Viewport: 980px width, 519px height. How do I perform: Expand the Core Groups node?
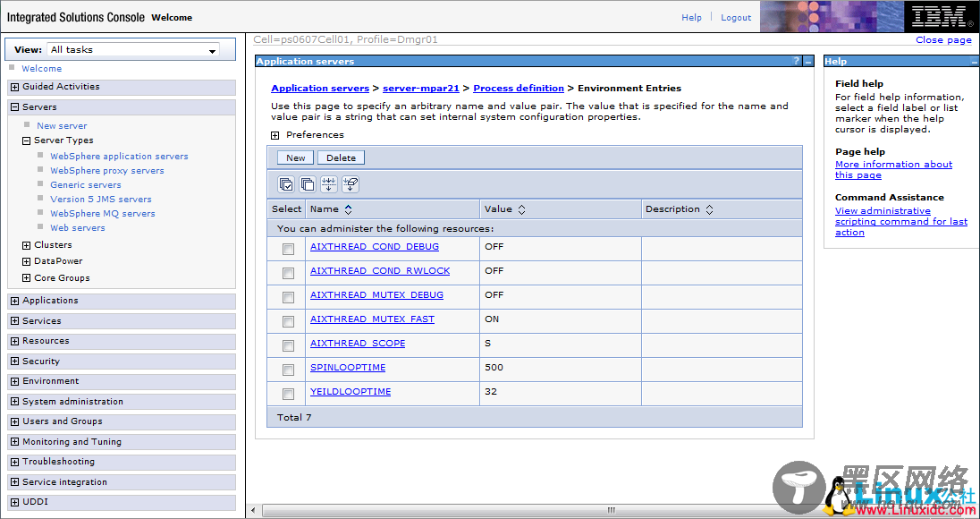(x=26, y=278)
